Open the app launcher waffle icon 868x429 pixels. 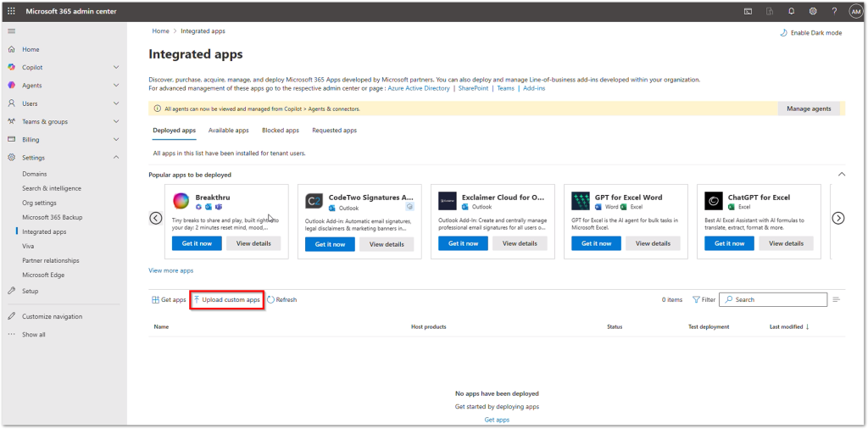tap(11, 11)
